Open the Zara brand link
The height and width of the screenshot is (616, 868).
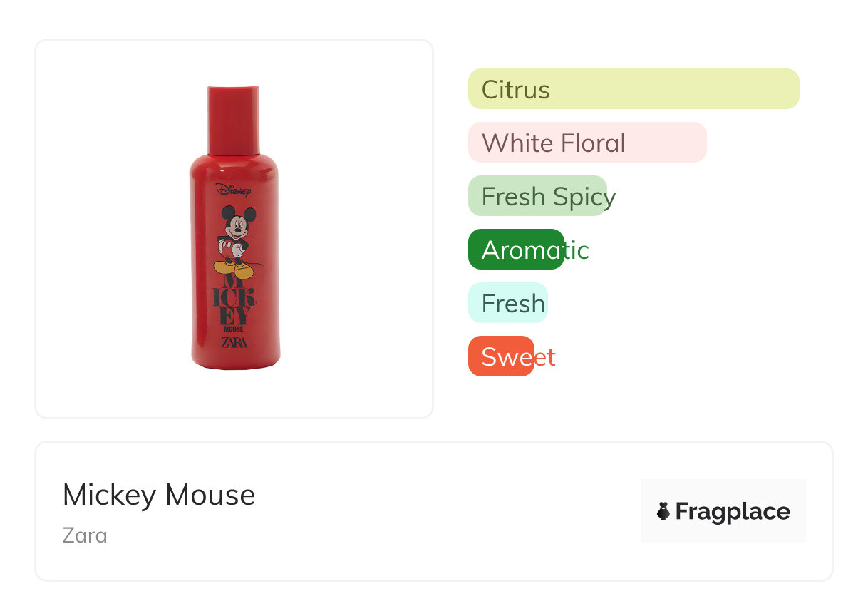pyautogui.click(x=85, y=535)
